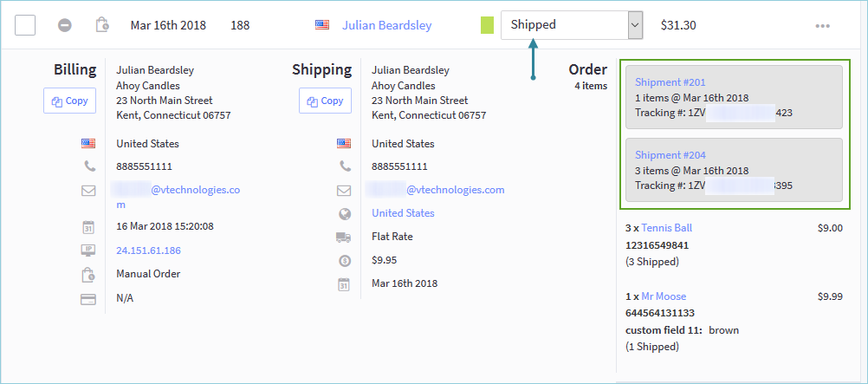Viewport: 868px width, 384px height.
Task: Click the US flag beside Julian Beardsley
Action: point(322,25)
